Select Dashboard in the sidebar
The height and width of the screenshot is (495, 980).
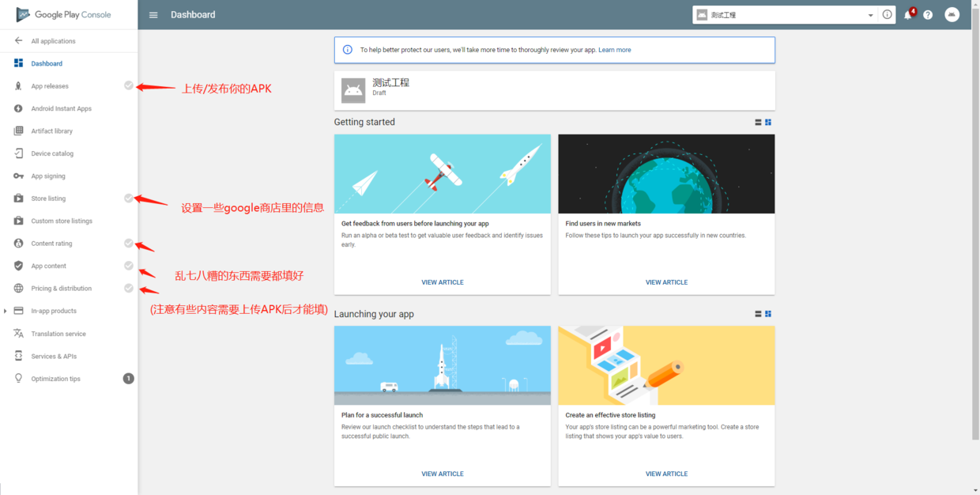(x=44, y=62)
